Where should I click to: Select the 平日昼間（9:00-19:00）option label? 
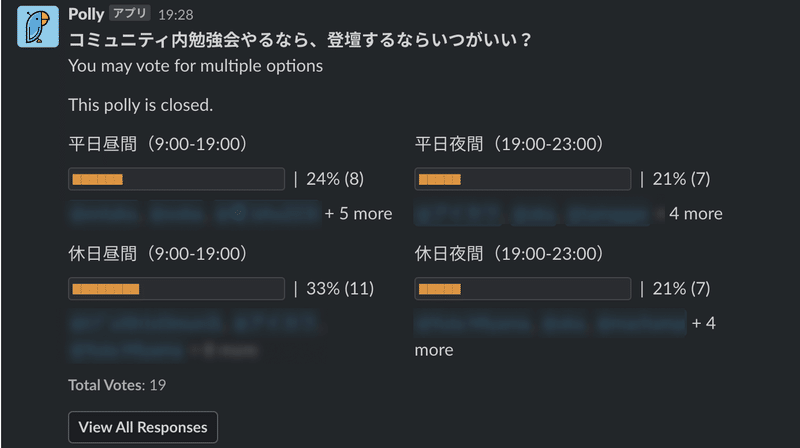pos(158,144)
